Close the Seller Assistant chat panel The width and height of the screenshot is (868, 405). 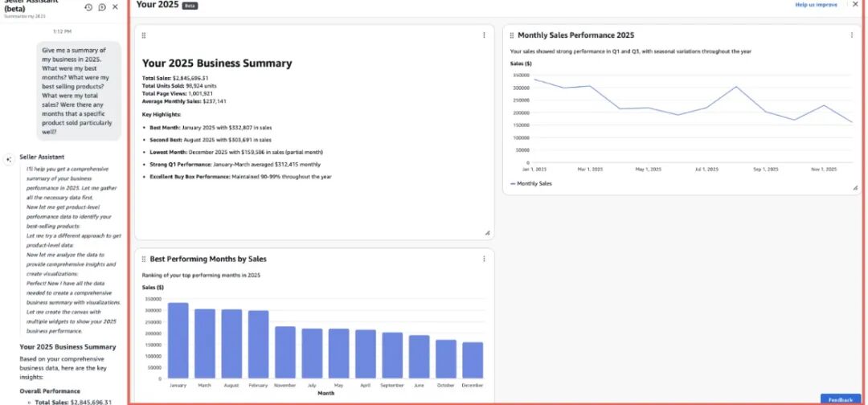[x=115, y=7]
